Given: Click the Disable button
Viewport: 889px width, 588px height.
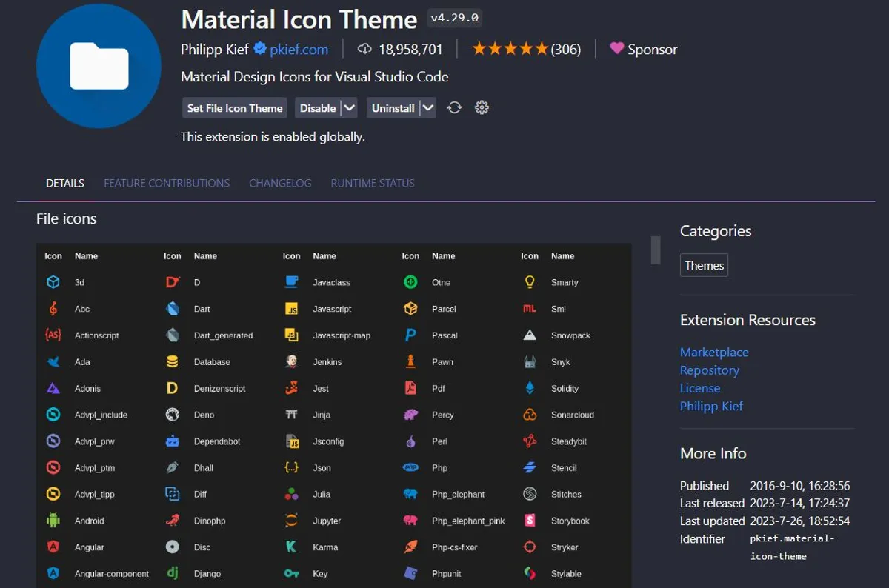Looking at the screenshot, I should 318,108.
